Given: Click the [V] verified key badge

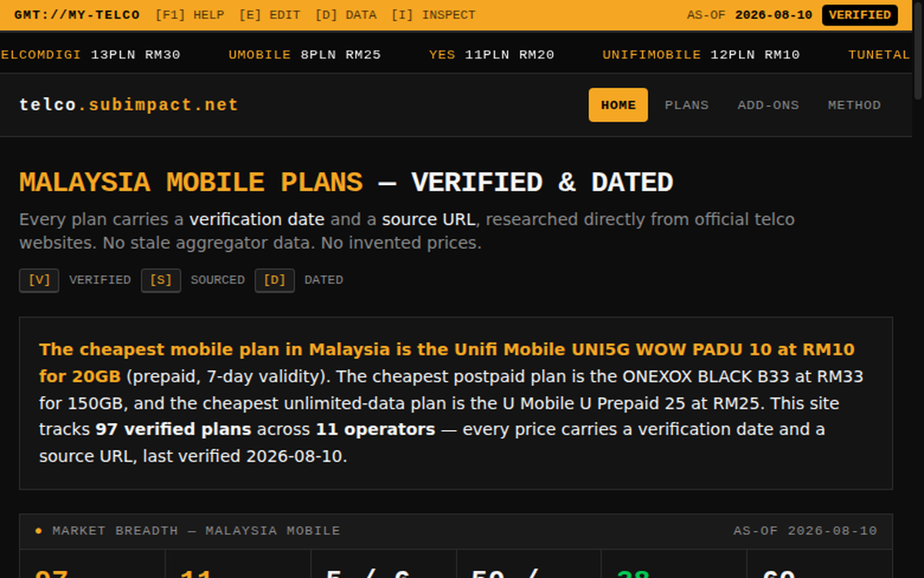Looking at the screenshot, I should click(x=39, y=280).
